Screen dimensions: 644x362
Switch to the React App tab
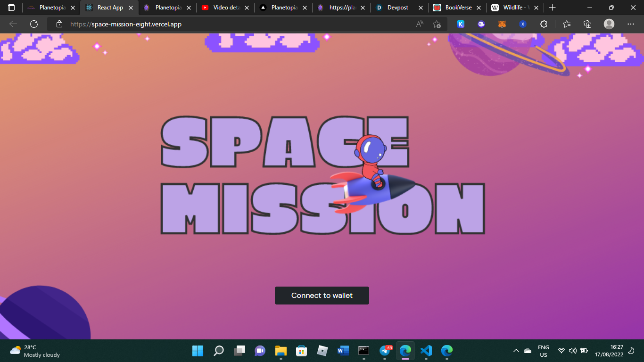click(x=110, y=8)
